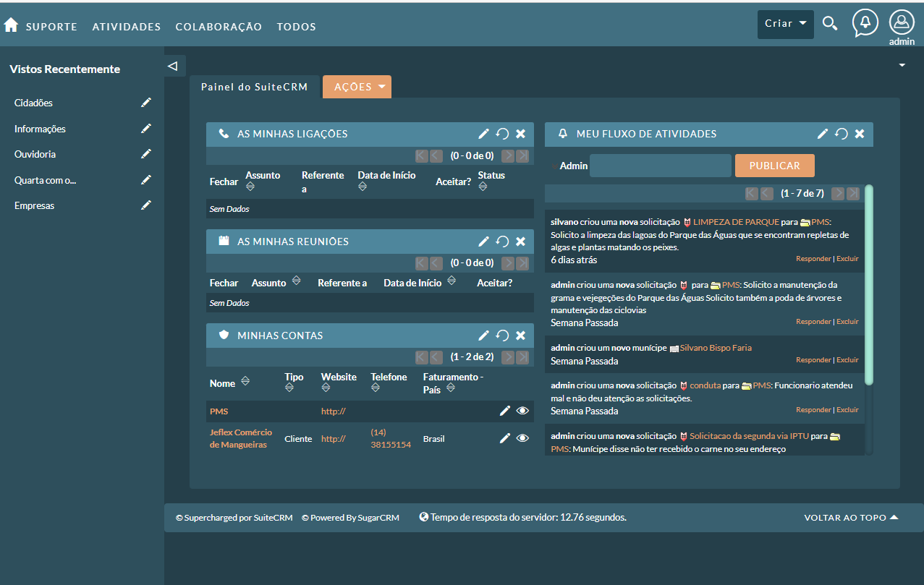Open the admin user profile icon
This screenshot has height=585, width=924.
(x=902, y=22)
